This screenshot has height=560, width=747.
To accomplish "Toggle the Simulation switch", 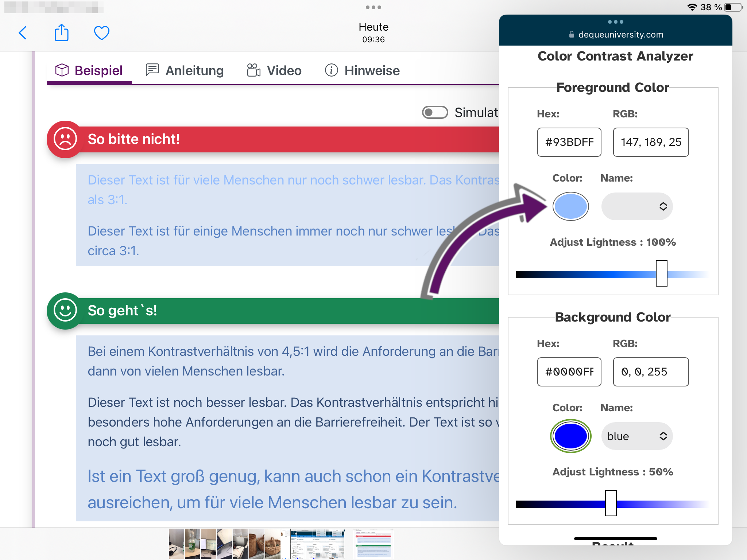I will click(435, 112).
